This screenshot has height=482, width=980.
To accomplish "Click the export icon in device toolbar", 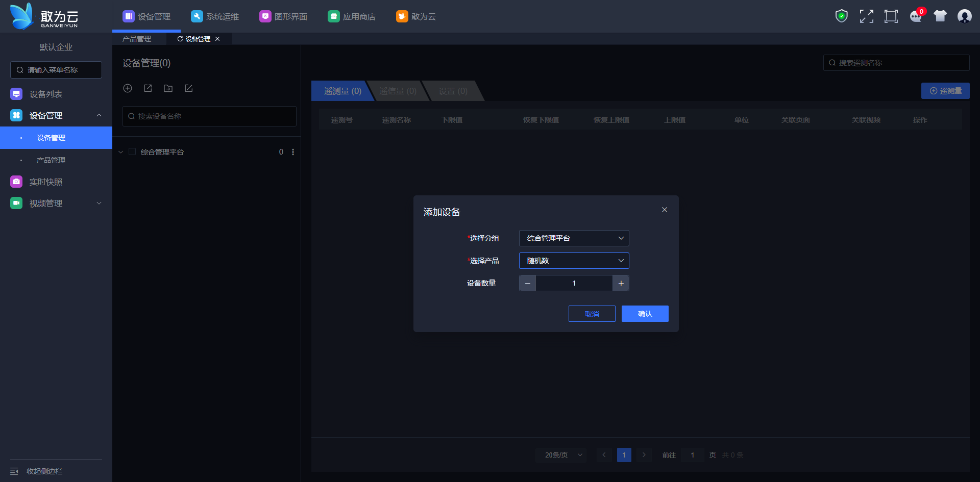I will pyautogui.click(x=148, y=88).
